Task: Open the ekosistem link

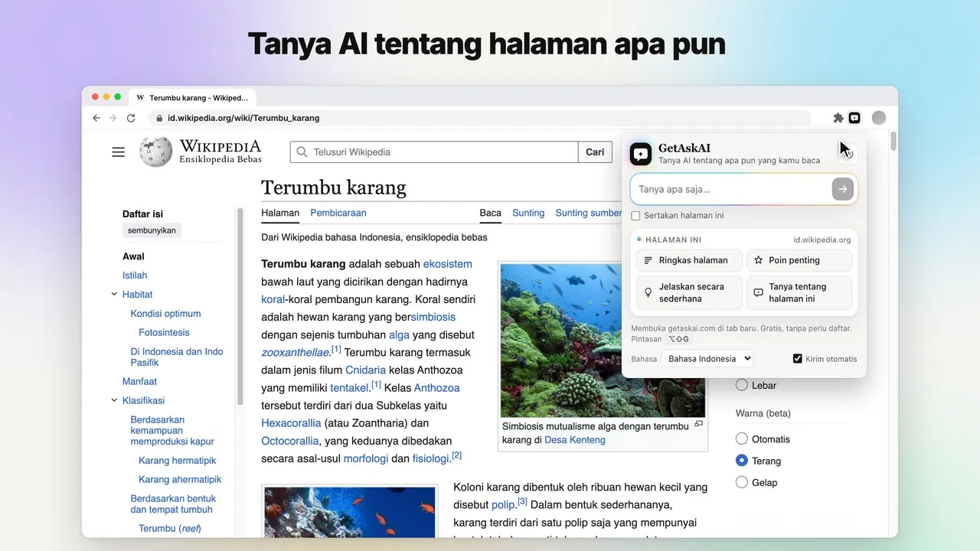Action: pyautogui.click(x=447, y=264)
